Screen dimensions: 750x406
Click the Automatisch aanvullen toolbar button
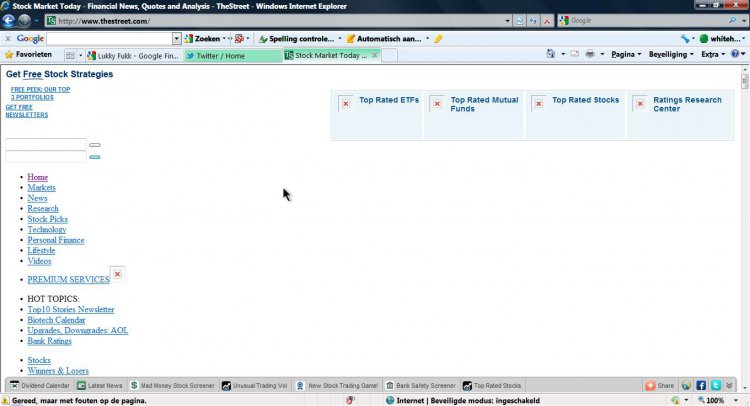coord(384,39)
